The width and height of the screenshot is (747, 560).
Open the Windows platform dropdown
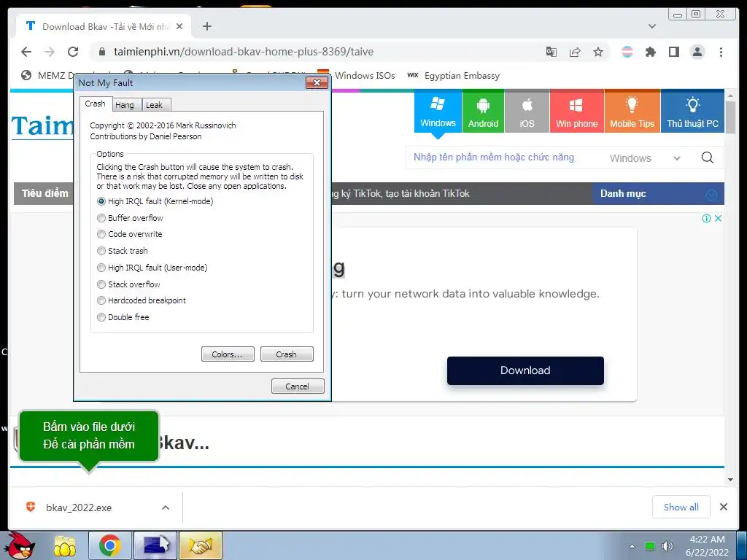pyautogui.click(x=645, y=158)
